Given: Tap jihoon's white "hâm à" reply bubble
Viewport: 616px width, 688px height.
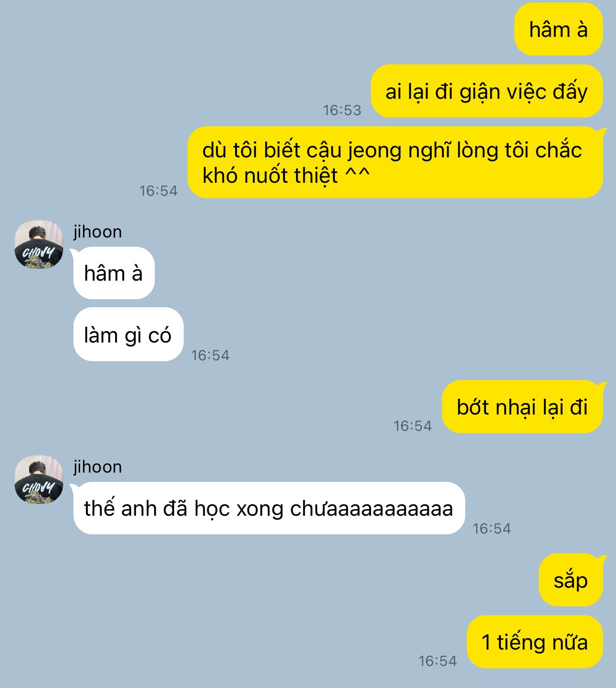Looking at the screenshot, I should (x=114, y=273).
